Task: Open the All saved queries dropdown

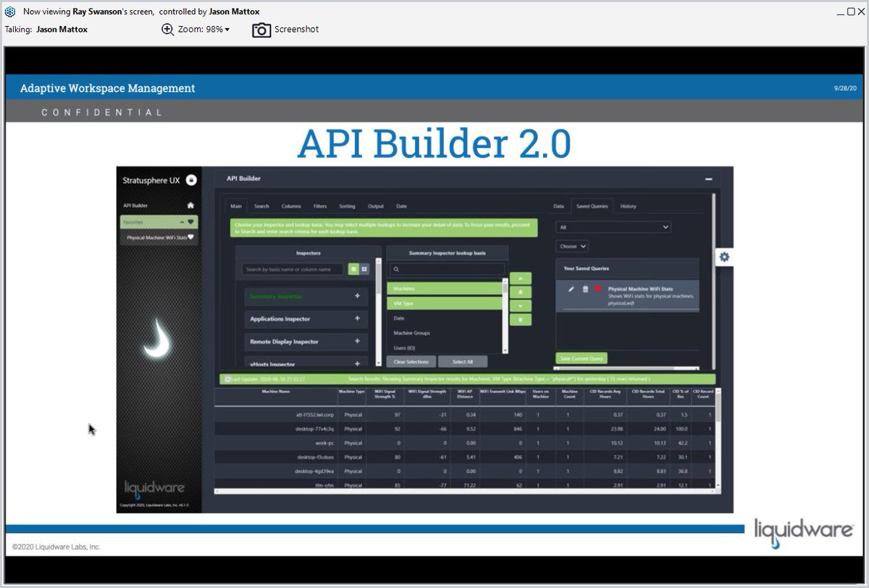Action: [613, 227]
